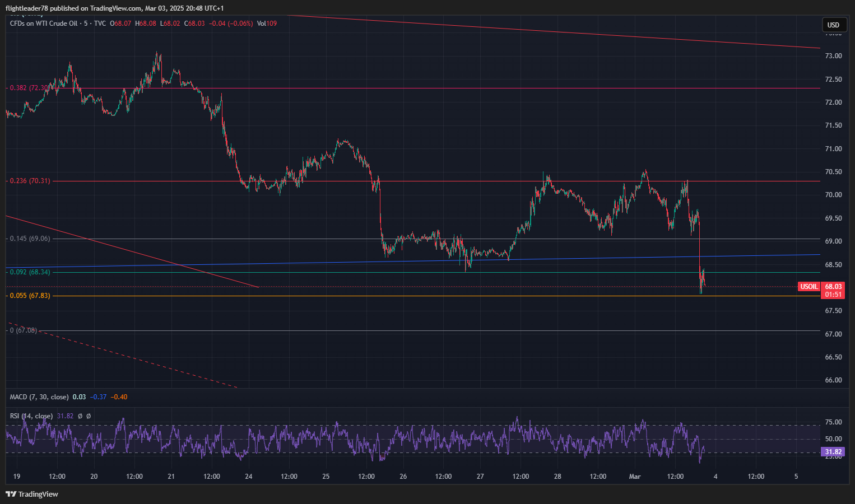
Task: Select the 0.382 (72.30) Fibonacci label
Action: [29, 88]
